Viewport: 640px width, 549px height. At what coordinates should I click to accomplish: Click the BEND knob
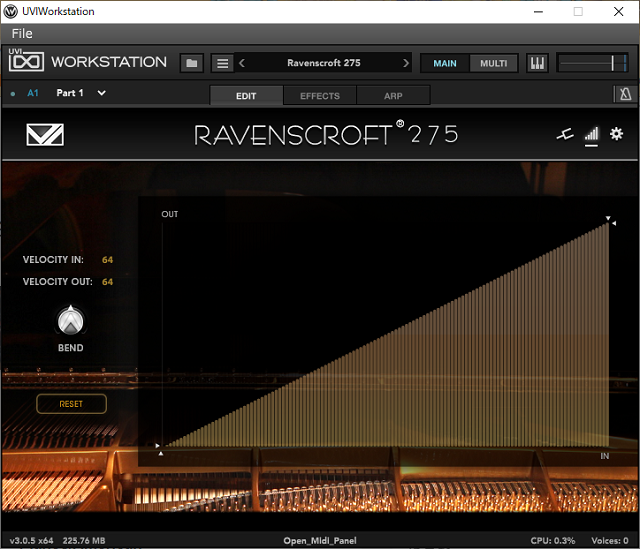tap(71, 320)
